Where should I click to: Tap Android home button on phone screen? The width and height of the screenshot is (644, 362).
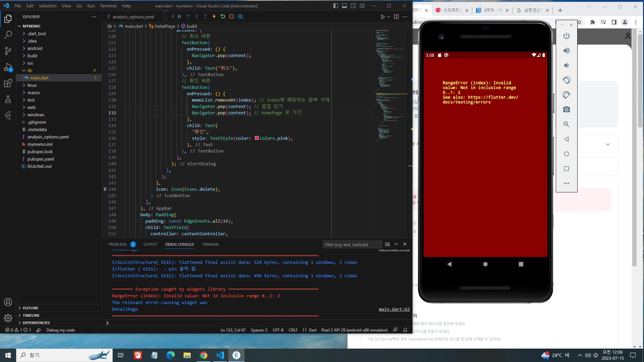(485, 264)
